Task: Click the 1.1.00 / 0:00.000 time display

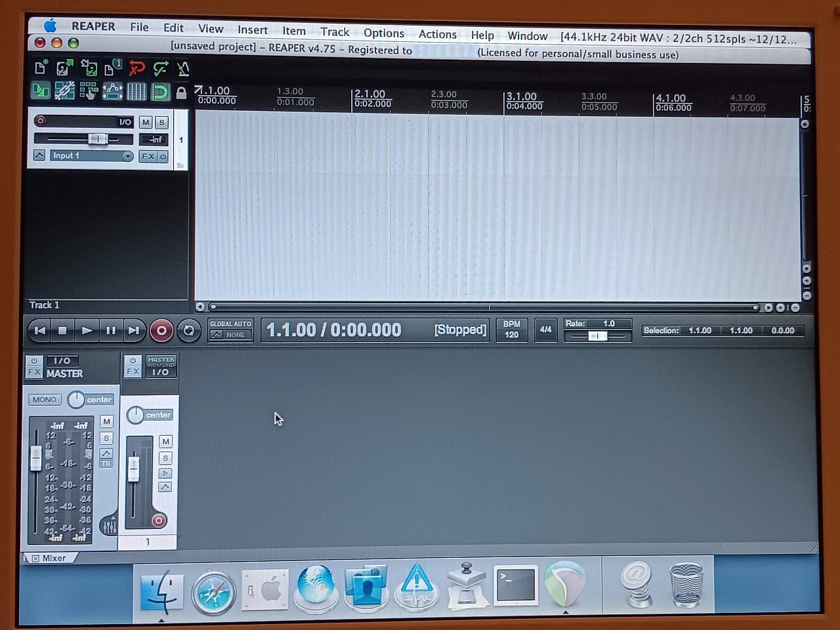Action: (x=333, y=329)
